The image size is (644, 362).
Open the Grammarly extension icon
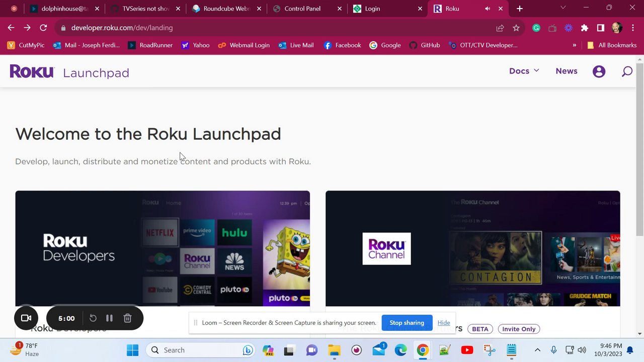536,28
